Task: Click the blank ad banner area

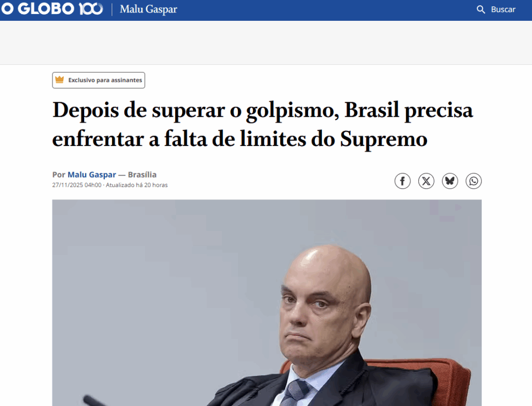Action: [266, 43]
